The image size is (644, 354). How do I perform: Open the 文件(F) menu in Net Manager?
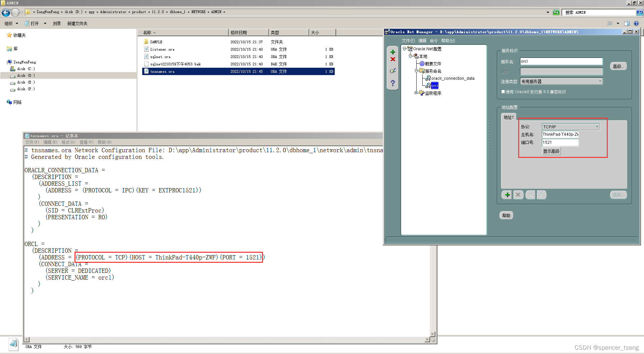pyautogui.click(x=408, y=41)
